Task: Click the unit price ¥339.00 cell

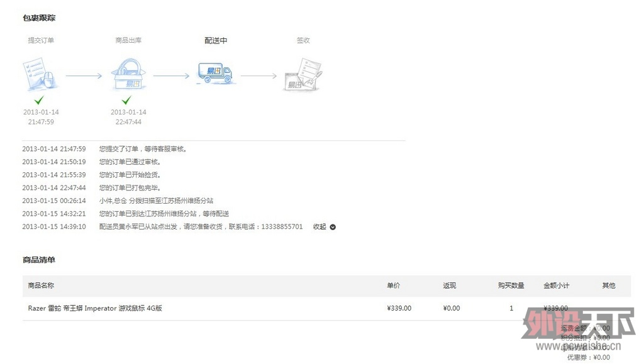Action: [399, 308]
